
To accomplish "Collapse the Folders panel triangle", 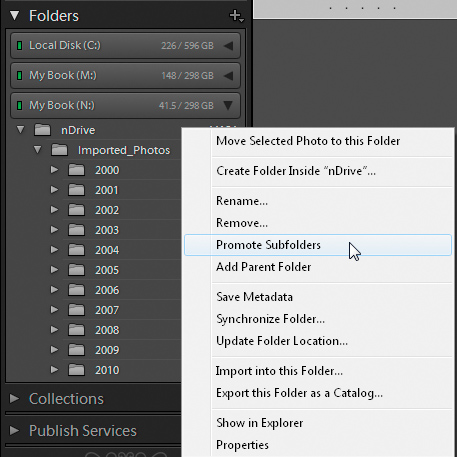I will (x=14, y=15).
